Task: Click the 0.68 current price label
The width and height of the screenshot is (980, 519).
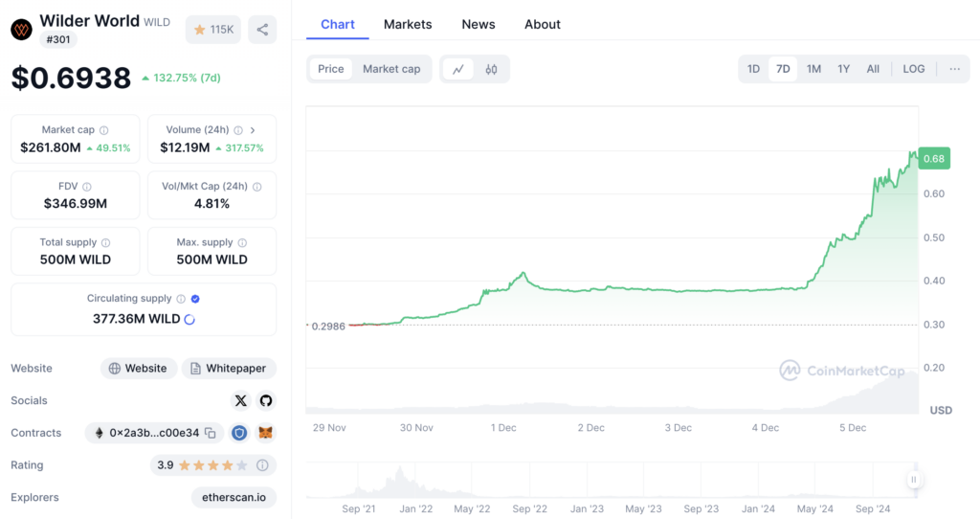Action: [934, 158]
